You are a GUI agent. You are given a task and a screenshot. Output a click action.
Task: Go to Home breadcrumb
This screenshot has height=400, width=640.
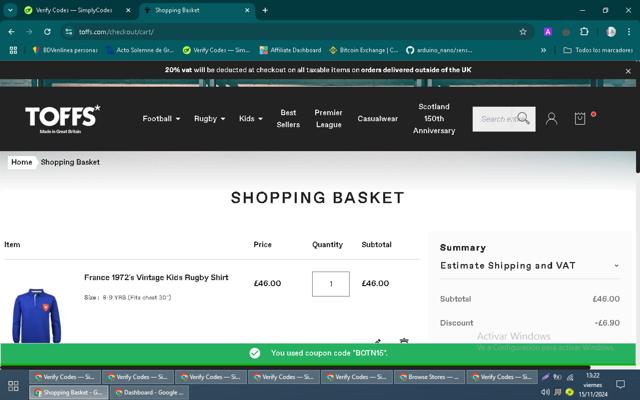pos(22,162)
